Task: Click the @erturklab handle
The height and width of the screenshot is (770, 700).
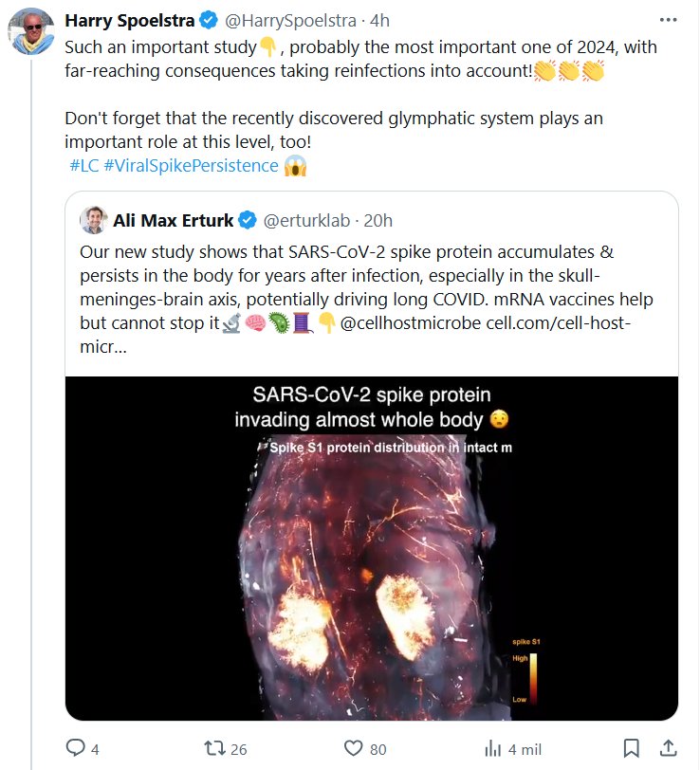Action: tap(304, 221)
